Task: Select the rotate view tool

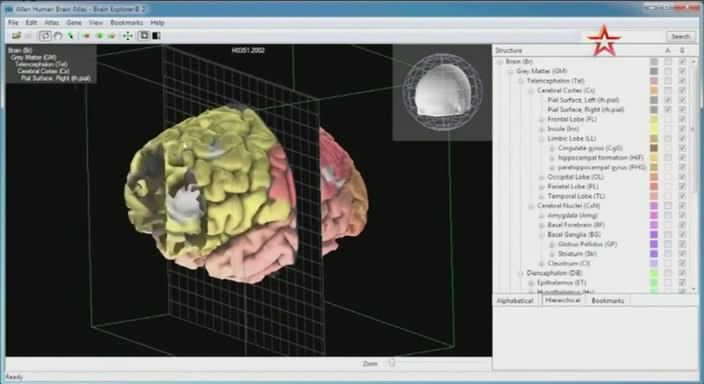Action: pyautogui.click(x=45, y=35)
